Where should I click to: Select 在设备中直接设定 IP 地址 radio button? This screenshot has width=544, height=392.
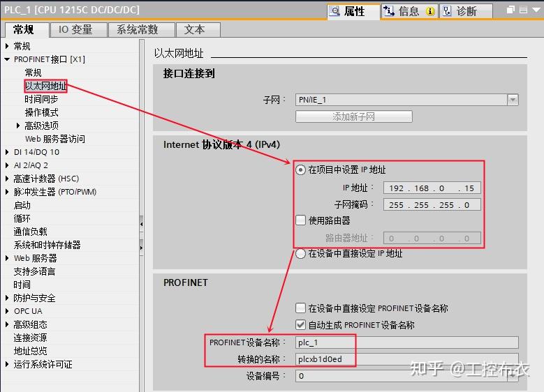tap(300, 254)
